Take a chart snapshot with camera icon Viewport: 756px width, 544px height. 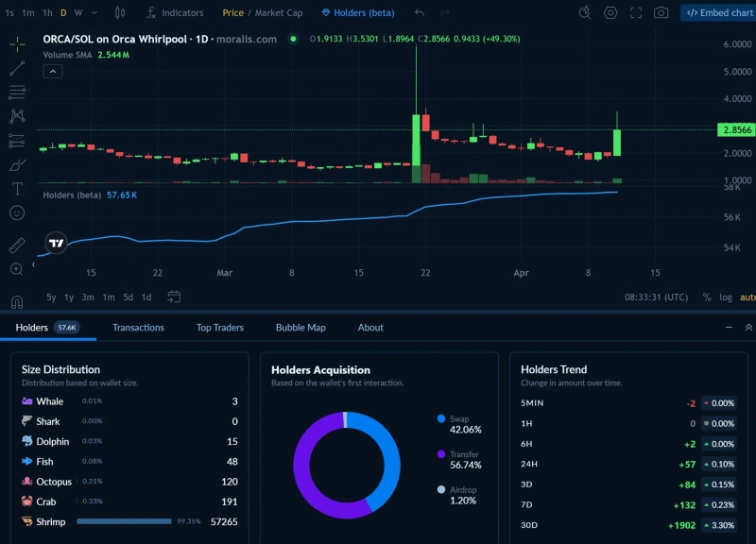[661, 13]
